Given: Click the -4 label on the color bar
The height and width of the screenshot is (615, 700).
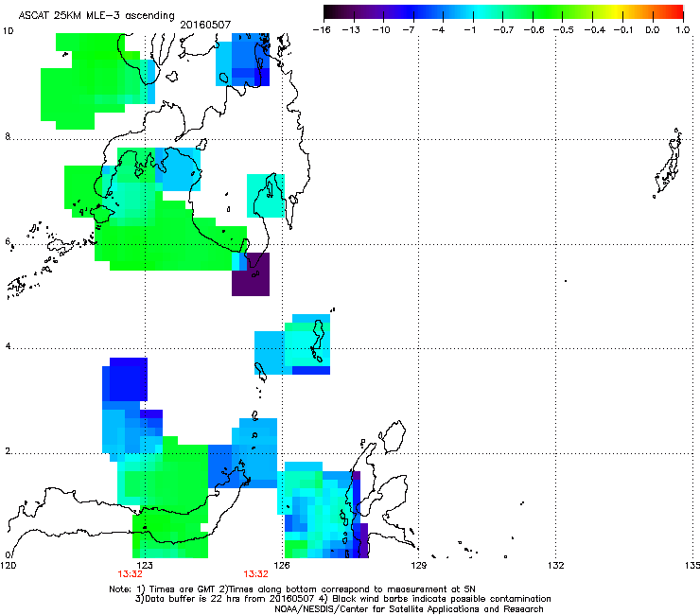Looking at the screenshot, I should (x=438, y=30).
